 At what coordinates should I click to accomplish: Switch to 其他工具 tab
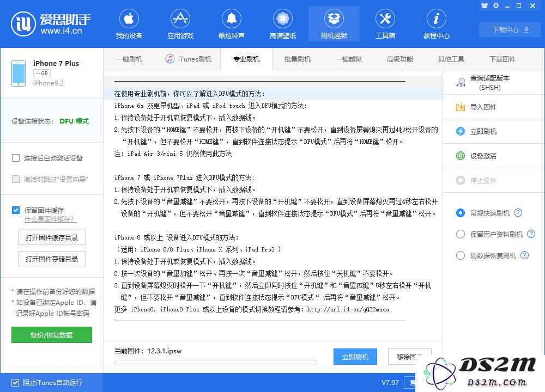click(451, 59)
